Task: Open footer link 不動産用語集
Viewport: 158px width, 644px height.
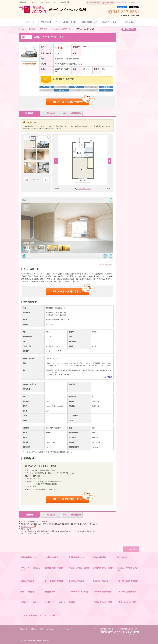Action: pos(50,592)
